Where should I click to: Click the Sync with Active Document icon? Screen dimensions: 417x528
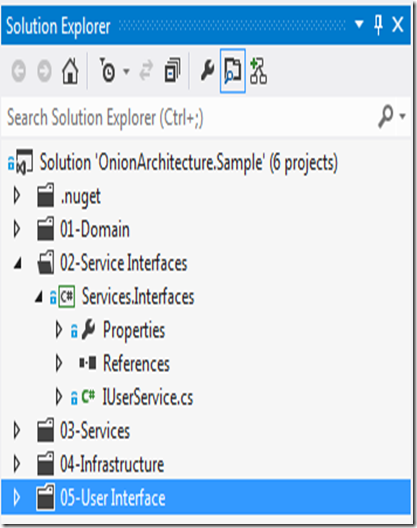(146, 70)
